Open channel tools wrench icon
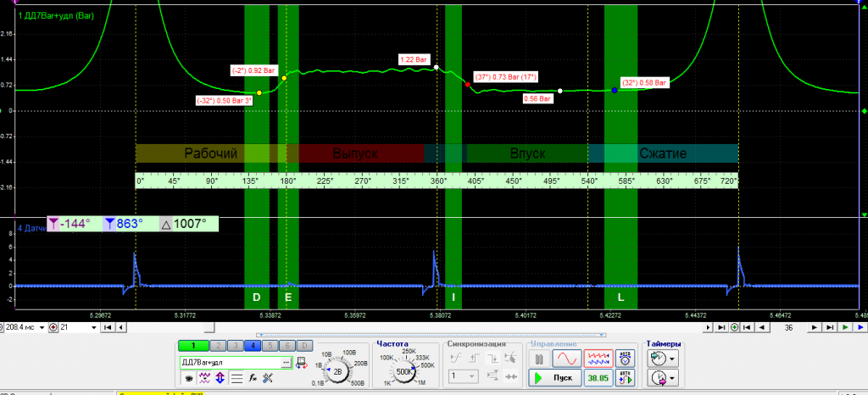The image size is (868, 395). [269, 379]
